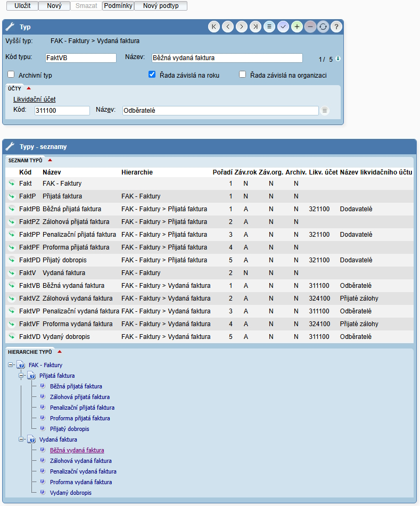Go to the first record using navigation icon

(214, 27)
